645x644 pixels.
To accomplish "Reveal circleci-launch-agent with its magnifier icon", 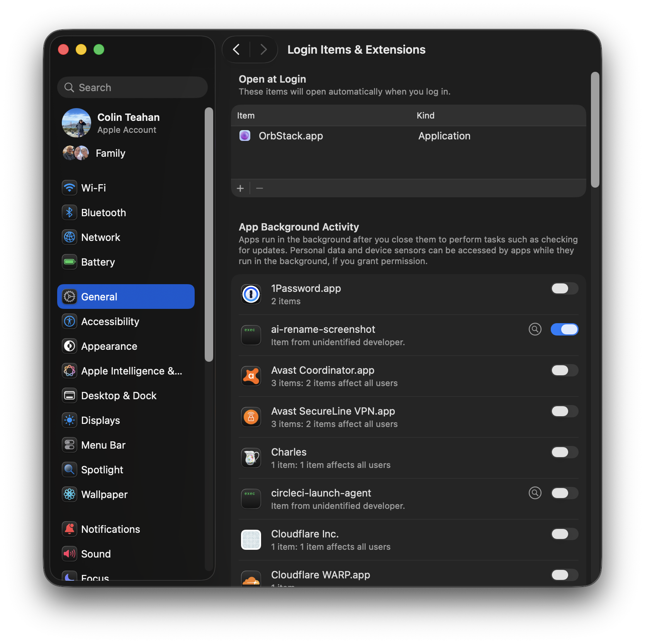I will point(535,493).
